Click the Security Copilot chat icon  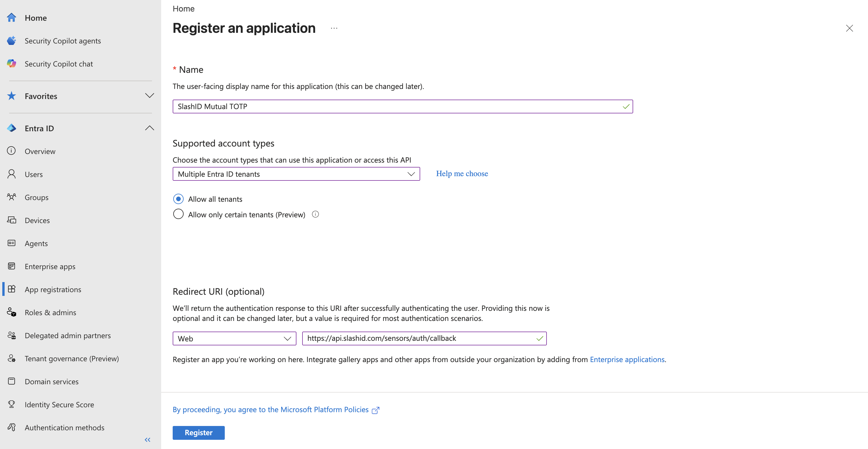tap(12, 63)
